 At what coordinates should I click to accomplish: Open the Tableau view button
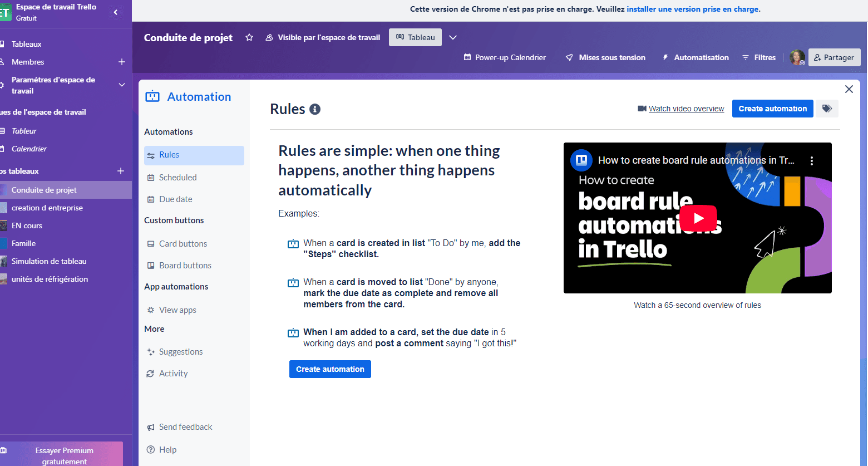[415, 37]
